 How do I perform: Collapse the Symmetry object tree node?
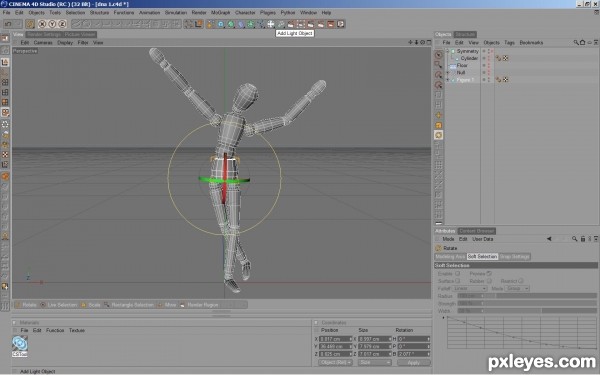click(448, 51)
